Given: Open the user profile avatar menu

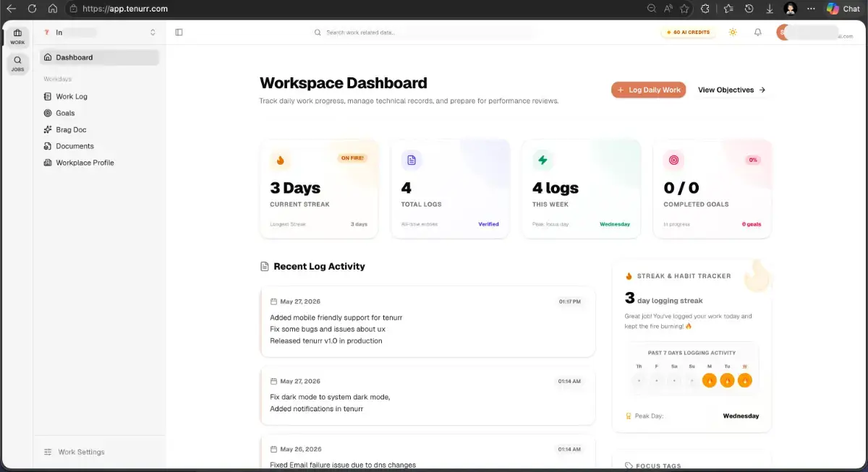Looking at the screenshot, I should point(783,33).
